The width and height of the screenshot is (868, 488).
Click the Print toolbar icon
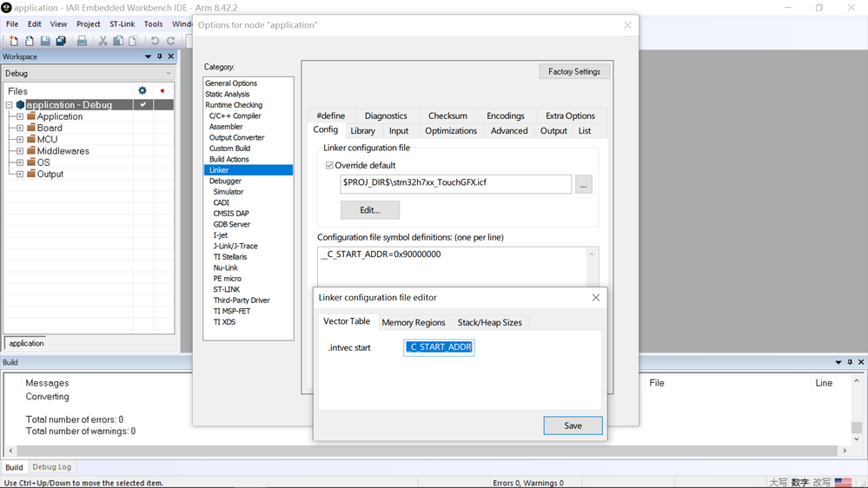tap(82, 41)
